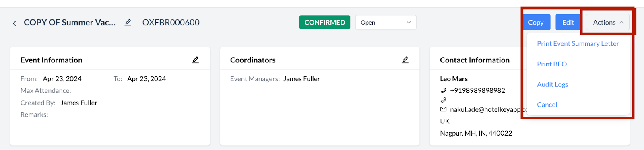Click the chevron arrow in the Open dropdown
Image resolution: width=644 pixels, height=150 pixels.
pyautogui.click(x=409, y=23)
